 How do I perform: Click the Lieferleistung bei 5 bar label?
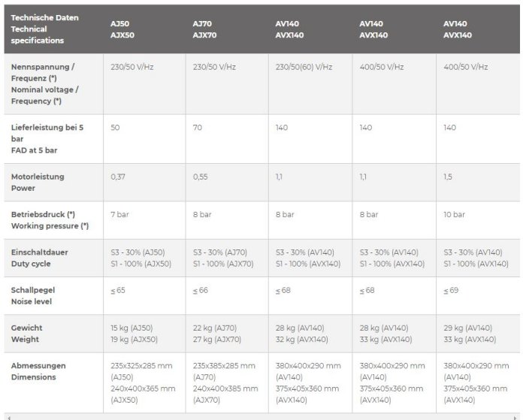(x=47, y=139)
